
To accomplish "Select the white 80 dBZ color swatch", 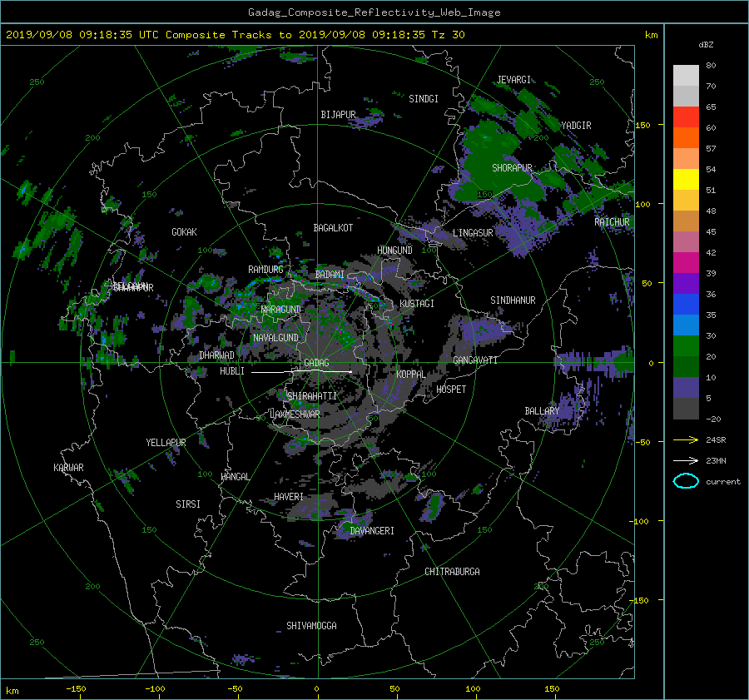I will 686,75.
